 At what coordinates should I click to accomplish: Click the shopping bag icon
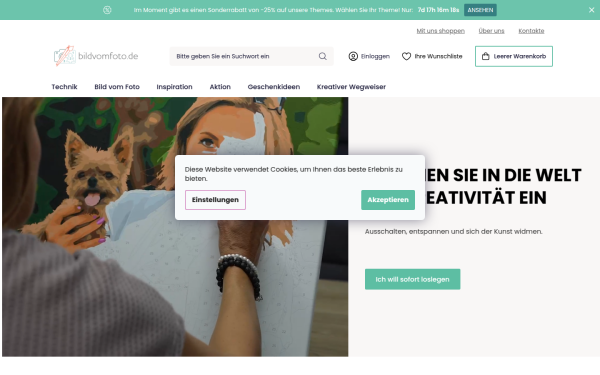click(486, 56)
